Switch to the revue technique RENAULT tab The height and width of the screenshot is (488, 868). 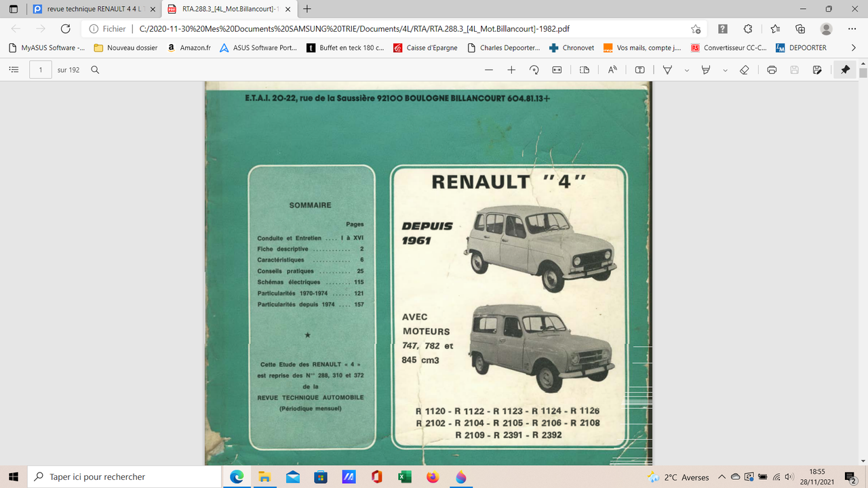click(x=94, y=9)
